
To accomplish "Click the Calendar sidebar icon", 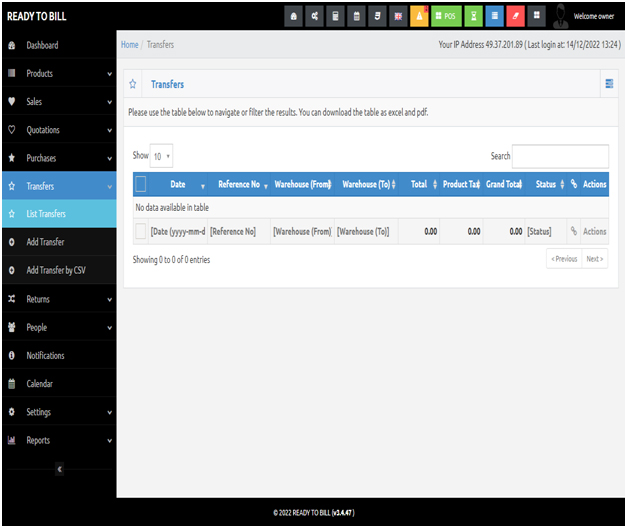I will (x=12, y=384).
